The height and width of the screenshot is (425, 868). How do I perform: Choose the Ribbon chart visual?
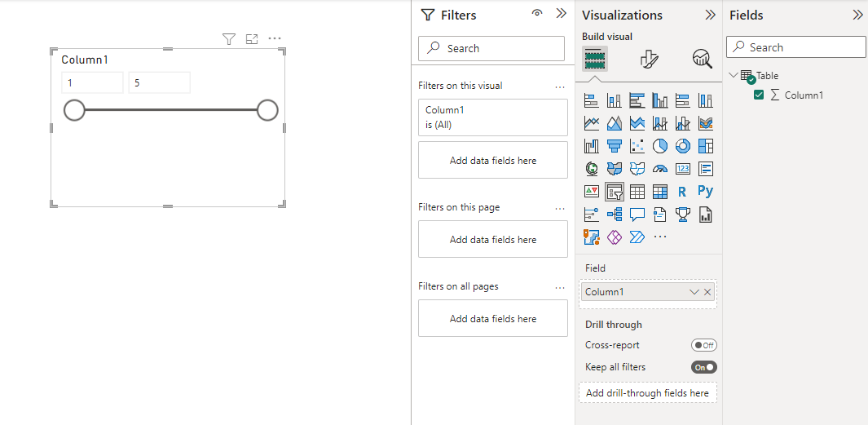tap(705, 123)
